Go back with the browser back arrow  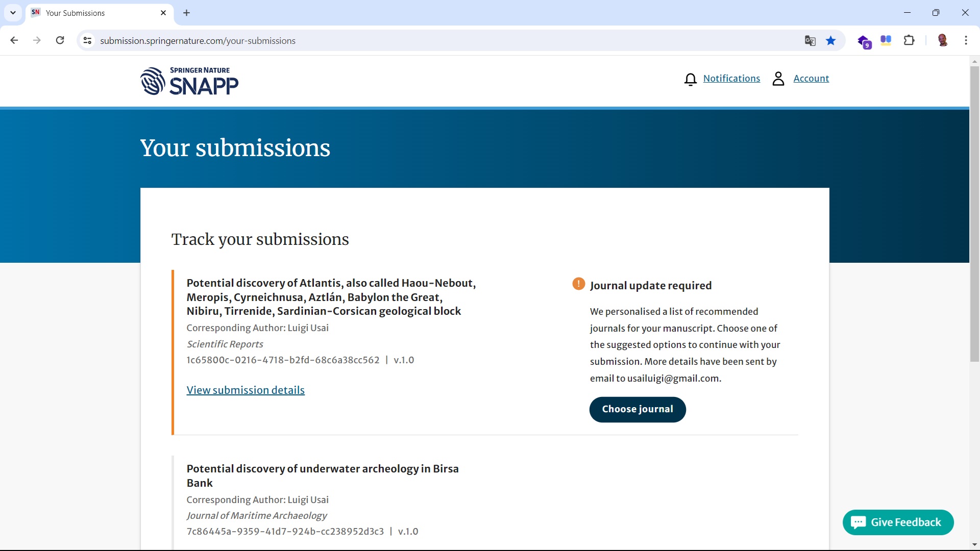[x=14, y=40]
